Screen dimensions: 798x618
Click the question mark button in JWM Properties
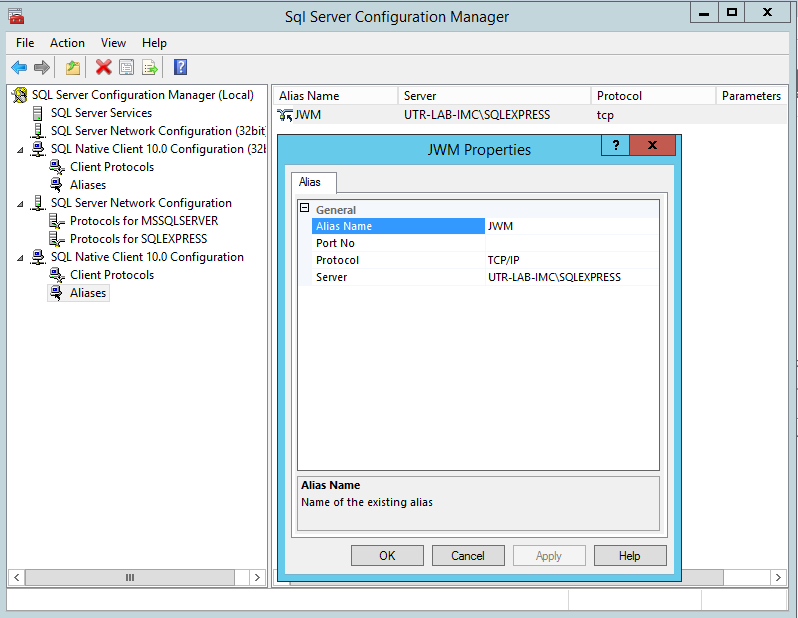(616, 145)
